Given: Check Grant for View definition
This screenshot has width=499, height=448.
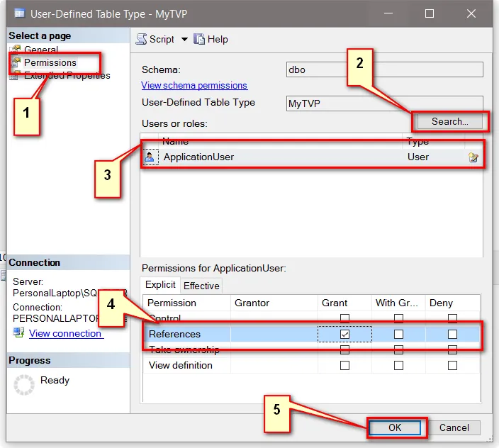Looking at the screenshot, I should tap(344, 365).
